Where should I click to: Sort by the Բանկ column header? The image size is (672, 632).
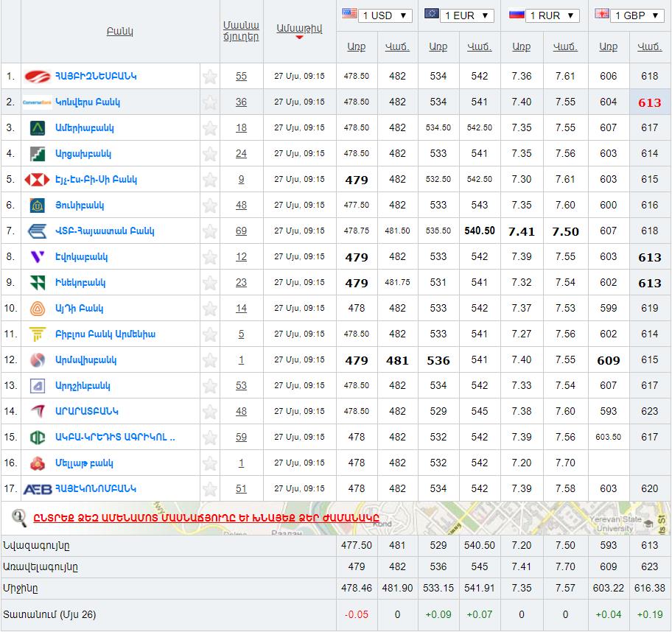[x=119, y=32]
